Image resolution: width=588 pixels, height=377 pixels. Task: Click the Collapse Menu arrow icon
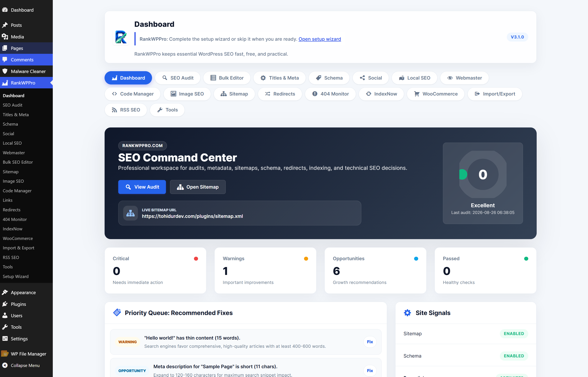pos(5,365)
